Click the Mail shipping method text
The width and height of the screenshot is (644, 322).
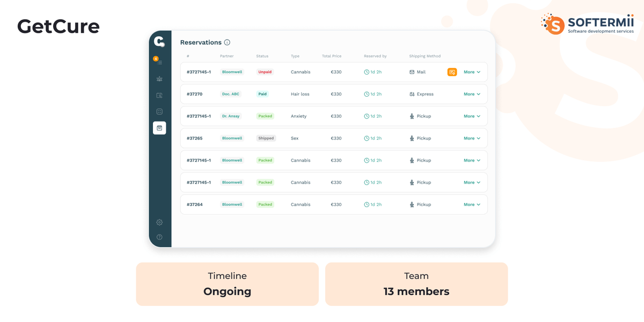tap(421, 72)
